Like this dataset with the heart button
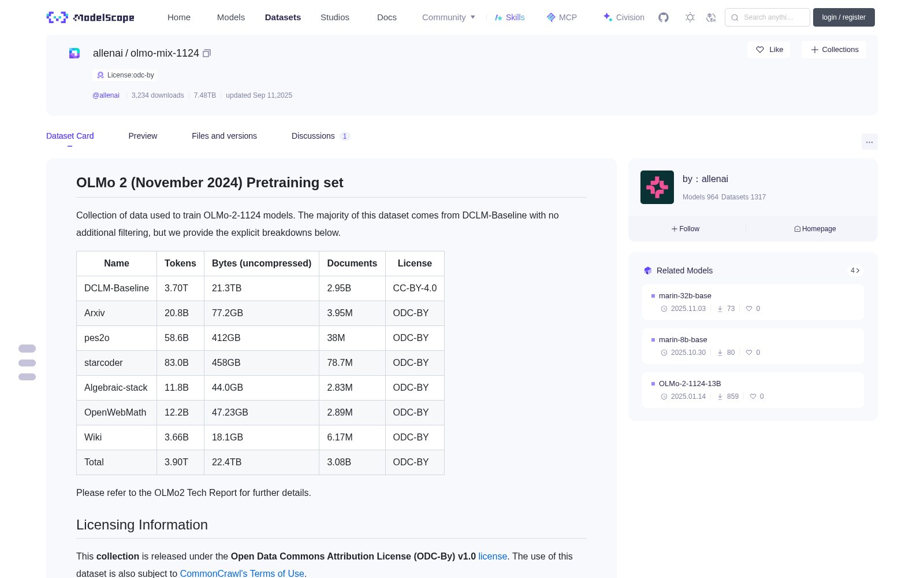924x578 pixels. [769, 50]
